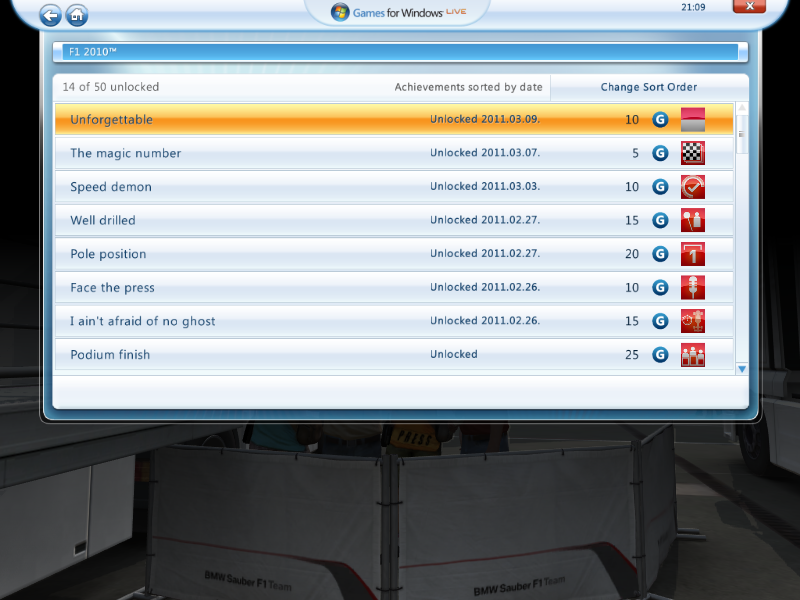The height and width of the screenshot is (600, 800).
Task: Open I ain't afraid of no ghost icon
Action: pyautogui.click(x=693, y=321)
